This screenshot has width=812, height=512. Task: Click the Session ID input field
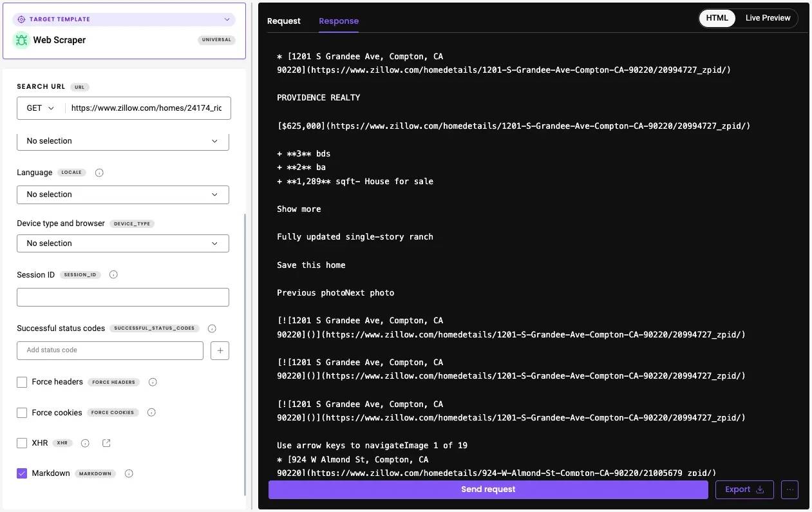pos(122,297)
